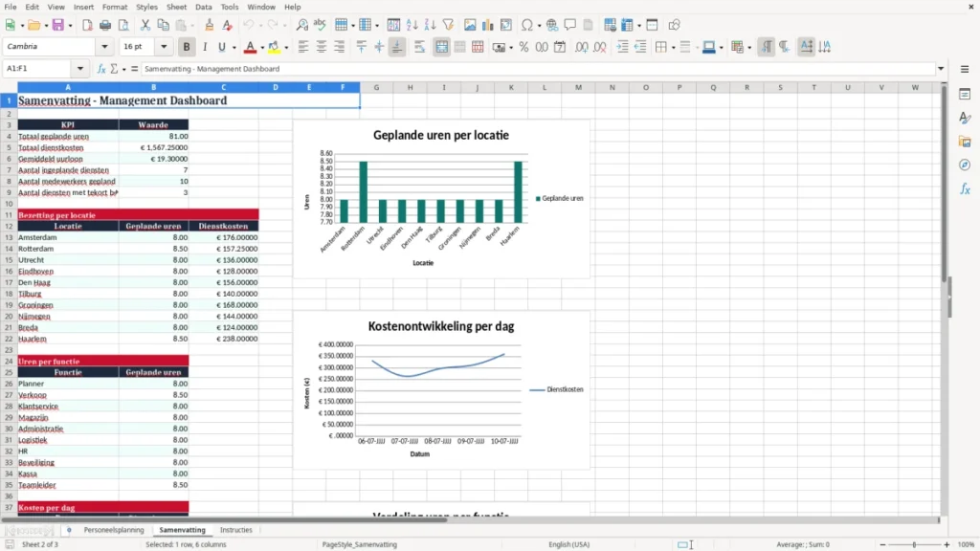Click column header G

click(376, 87)
